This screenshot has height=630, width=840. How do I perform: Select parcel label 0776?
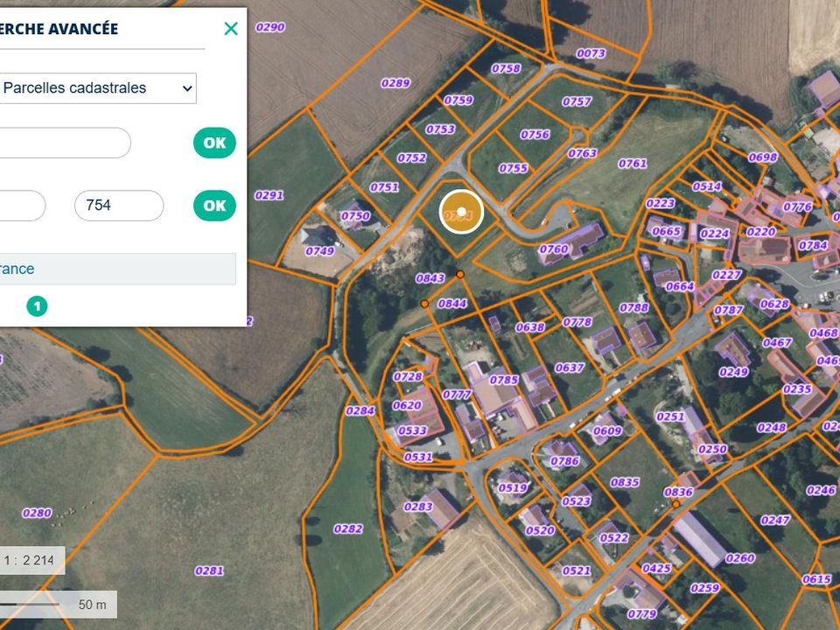[798, 206]
